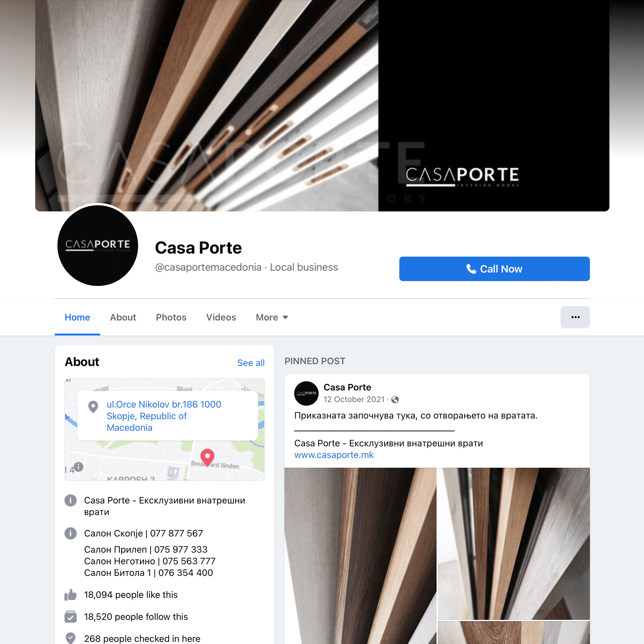Click the check-ins location icon
The height and width of the screenshot is (644, 644).
(x=70, y=638)
